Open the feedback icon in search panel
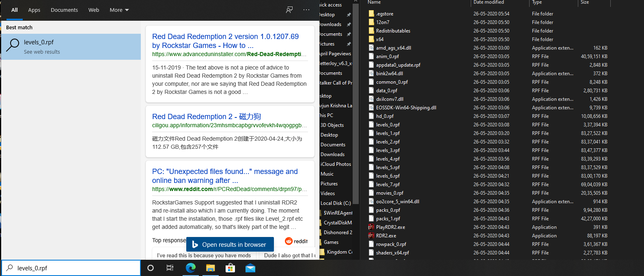 point(289,10)
